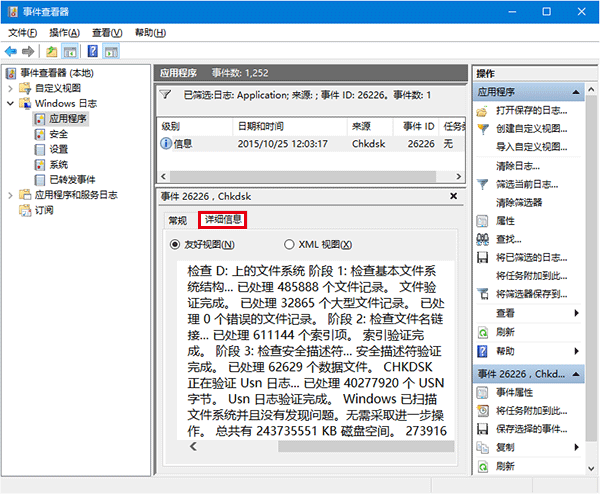This screenshot has width=600, height=494.
Task: Select the 友好视图 radio button
Action: (176, 245)
